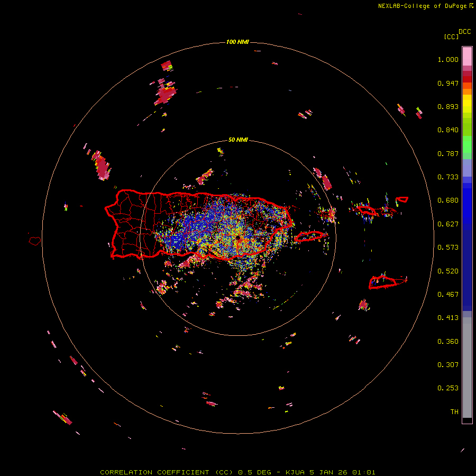The image size is (476, 476).
Task: Click the St. Thomas island outline
Action: [367, 210]
